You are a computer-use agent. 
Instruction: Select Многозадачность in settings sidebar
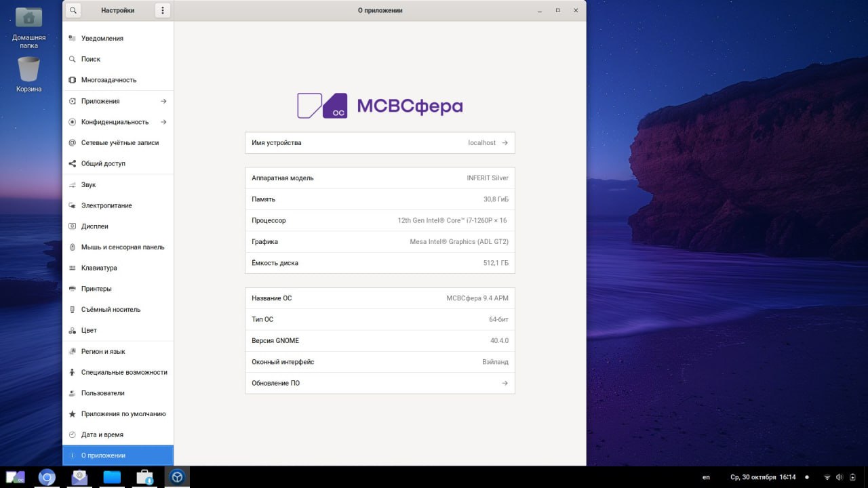tap(118, 80)
